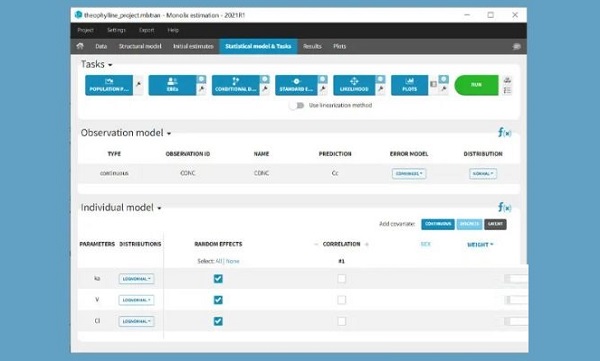Check the correlation #1 box for Cl
This screenshot has height=361, width=600.
pos(342,321)
